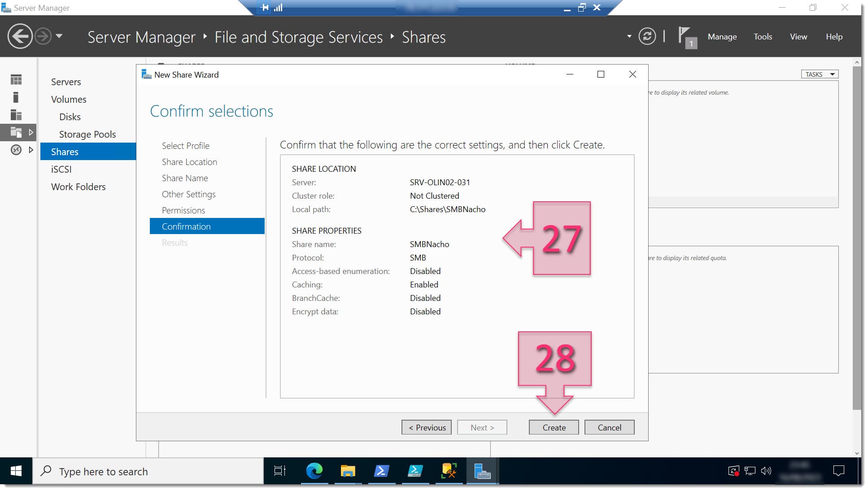
Task: Toggle BranchCache enabled setting
Action: coord(189,194)
